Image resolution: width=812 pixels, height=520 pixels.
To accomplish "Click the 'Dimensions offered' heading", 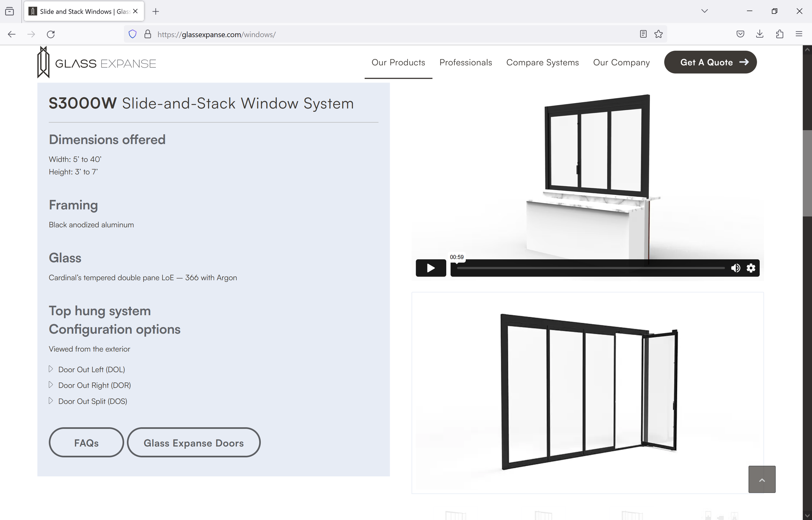I will (x=107, y=139).
